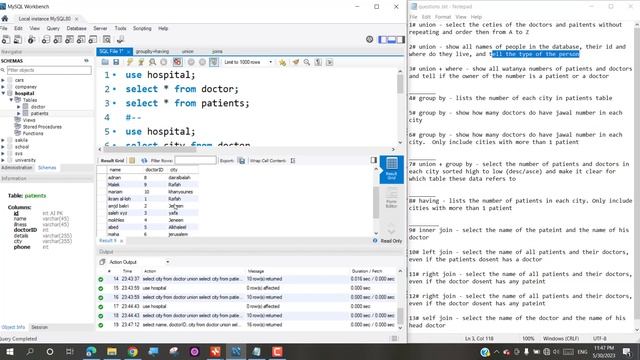Screen dimensions: 640x360
Task: Create a new view from toolbar
Action: coord(69,40)
